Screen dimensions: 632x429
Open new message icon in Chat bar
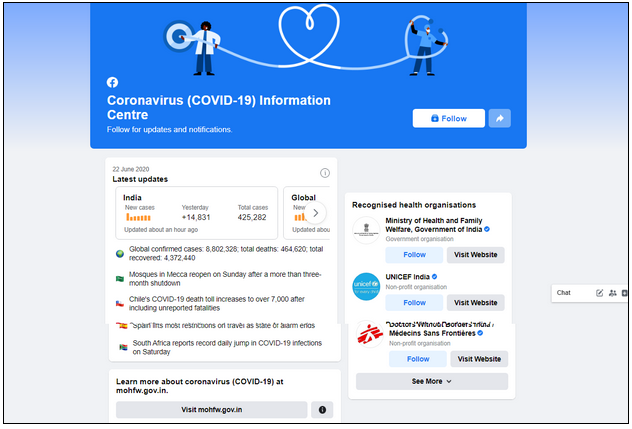coord(599,293)
